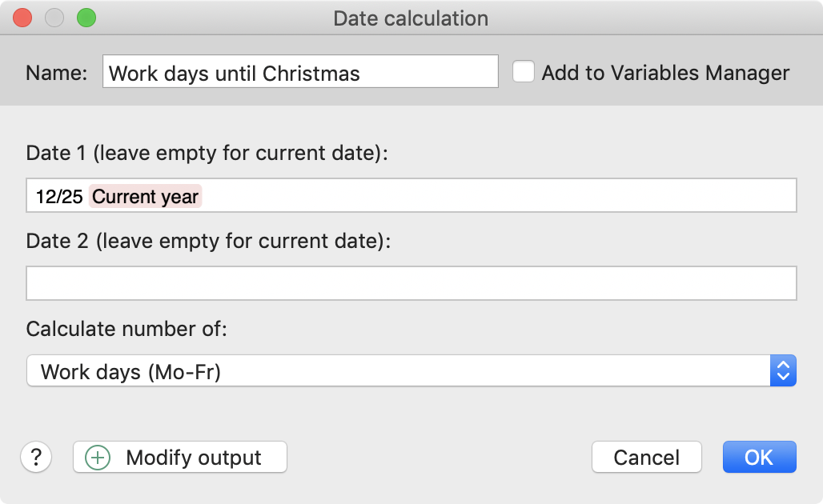
Task: Open the Work days (Mo-Fr) dropdown
Action: 411,370
